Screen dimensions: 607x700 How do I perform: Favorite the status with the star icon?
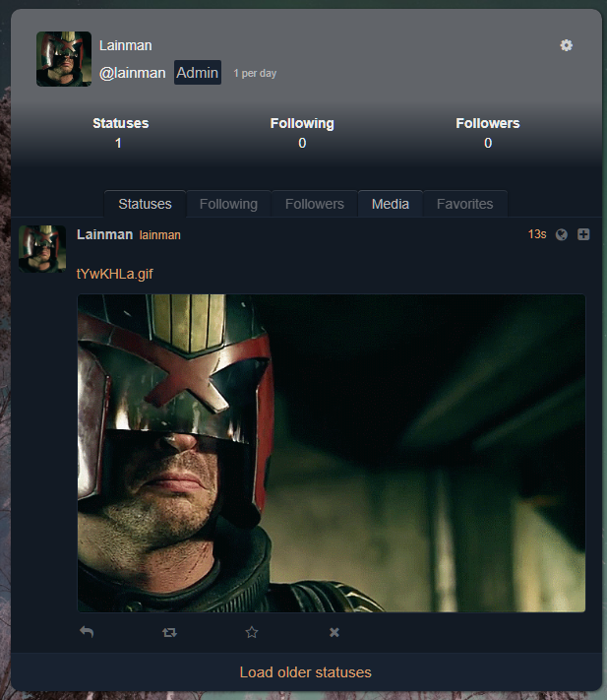252,632
